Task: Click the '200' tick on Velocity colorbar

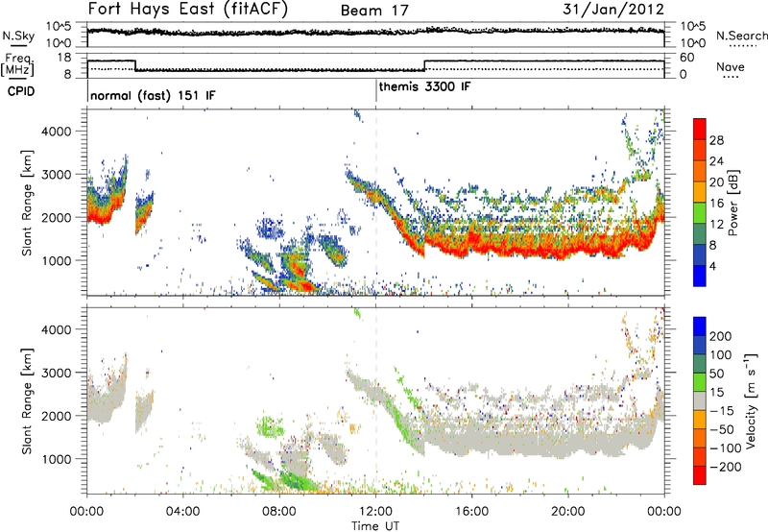Action: coord(721,336)
